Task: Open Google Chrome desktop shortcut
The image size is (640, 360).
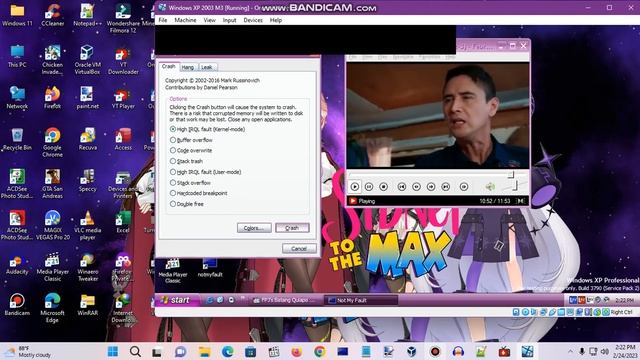Action: (x=53, y=142)
